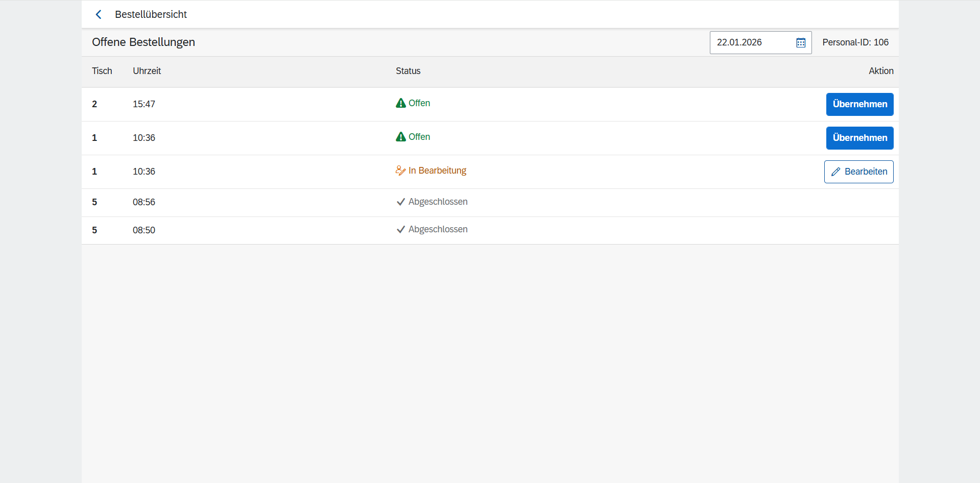Click the Aktion column header
This screenshot has width=980, height=483.
coord(881,71)
